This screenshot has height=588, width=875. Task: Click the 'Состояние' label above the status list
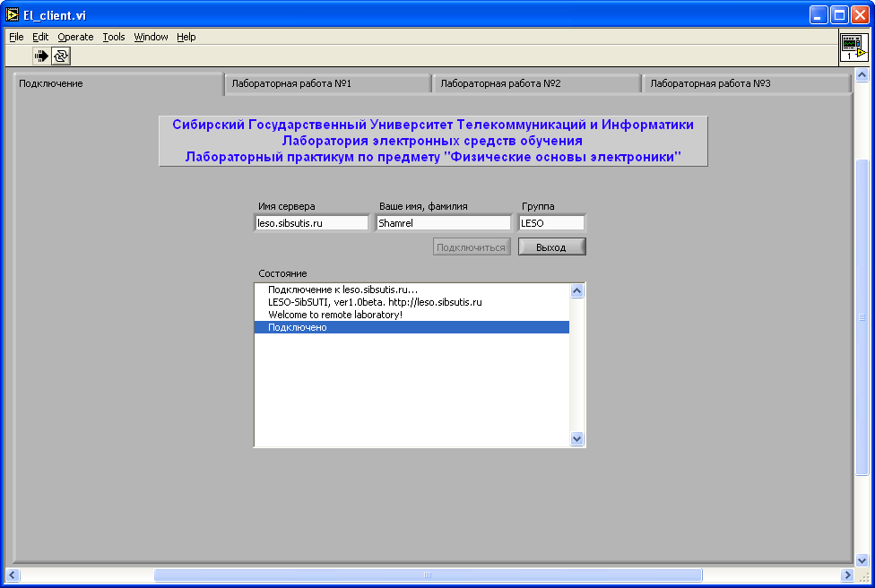[283, 273]
